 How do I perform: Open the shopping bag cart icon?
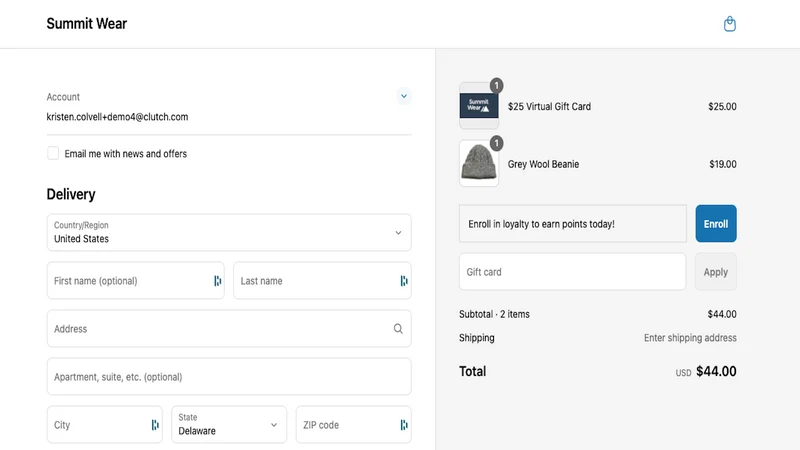[x=730, y=23]
